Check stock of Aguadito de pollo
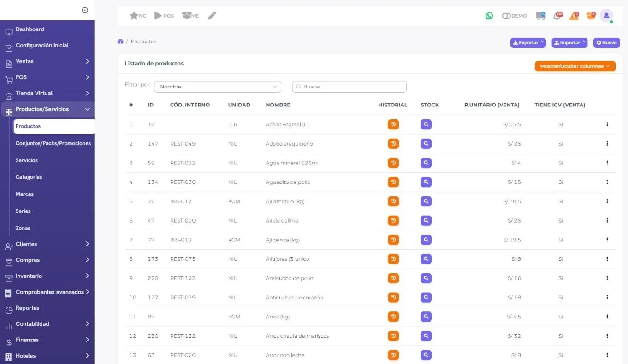The image size is (628, 364). [426, 182]
